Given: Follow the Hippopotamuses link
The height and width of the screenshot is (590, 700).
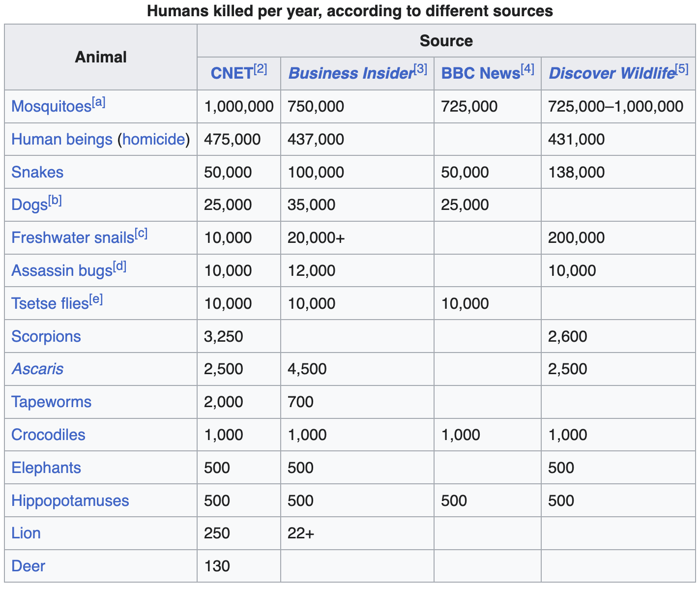Looking at the screenshot, I should point(70,501).
